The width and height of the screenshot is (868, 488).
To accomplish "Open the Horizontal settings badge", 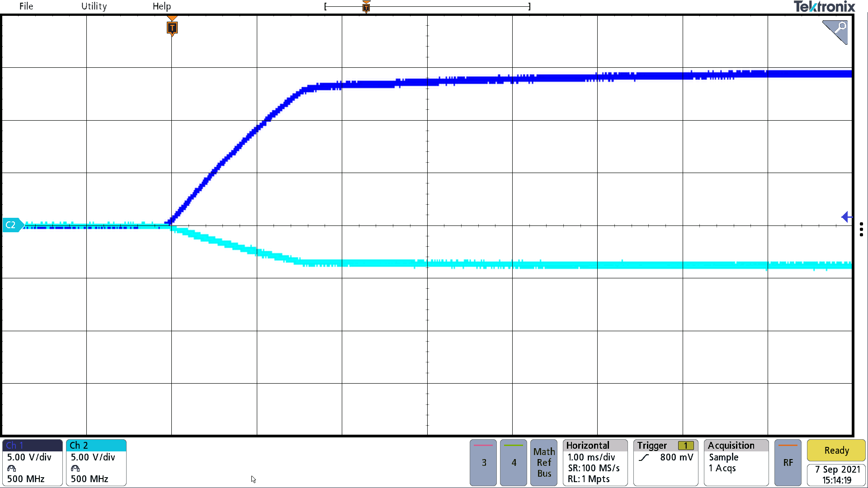I will [x=595, y=463].
